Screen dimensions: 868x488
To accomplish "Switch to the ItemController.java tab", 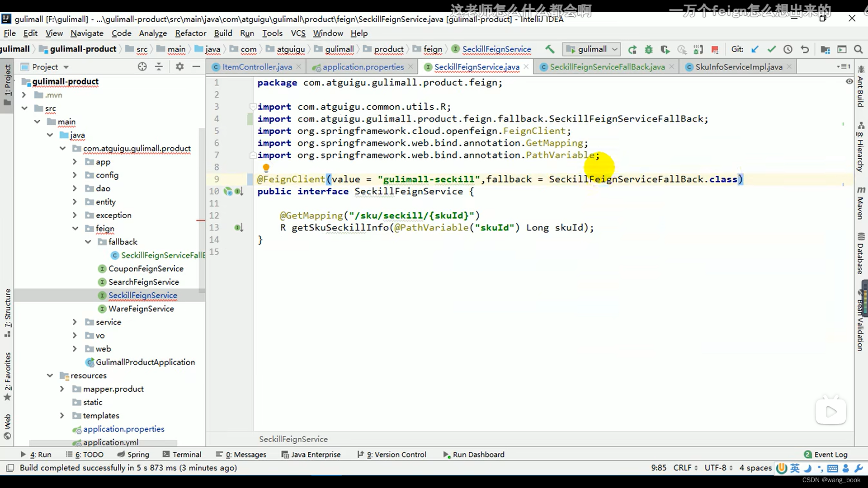I will (x=256, y=67).
